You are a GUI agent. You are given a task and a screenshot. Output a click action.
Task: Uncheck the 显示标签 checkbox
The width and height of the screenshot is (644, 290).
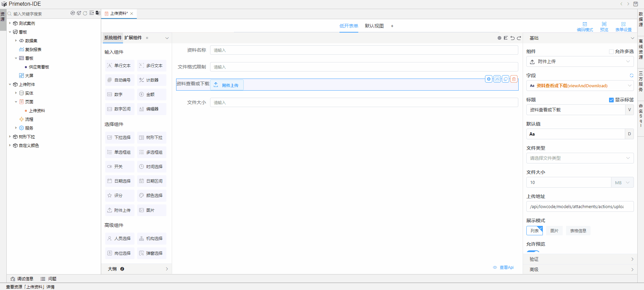611,100
